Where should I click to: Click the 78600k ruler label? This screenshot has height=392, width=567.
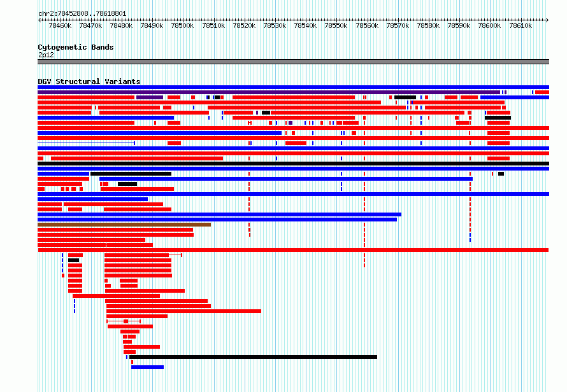click(x=490, y=25)
